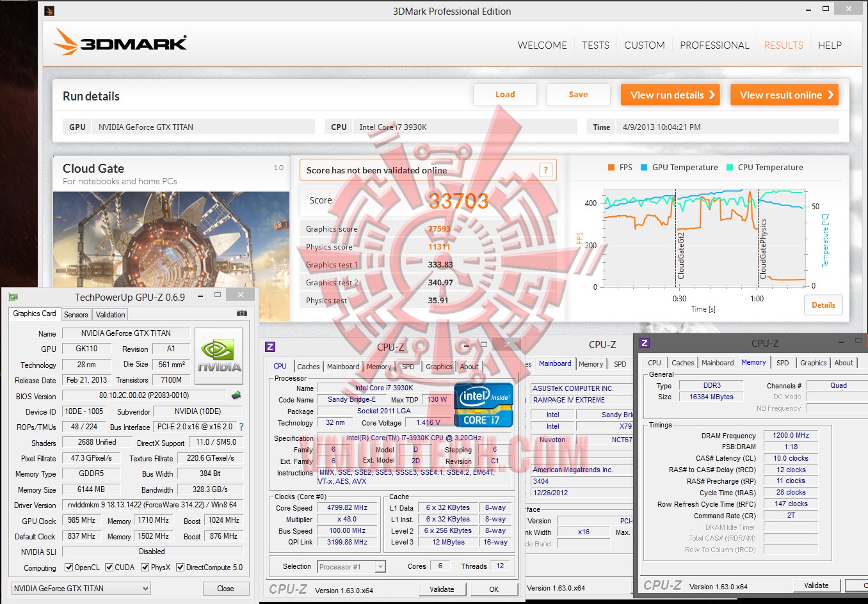Image resolution: width=868 pixels, height=604 pixels.
Task: Click the DRAM Frequency value 1200.0 MHz
Action: pyautogui.click(x=791, y=435)
